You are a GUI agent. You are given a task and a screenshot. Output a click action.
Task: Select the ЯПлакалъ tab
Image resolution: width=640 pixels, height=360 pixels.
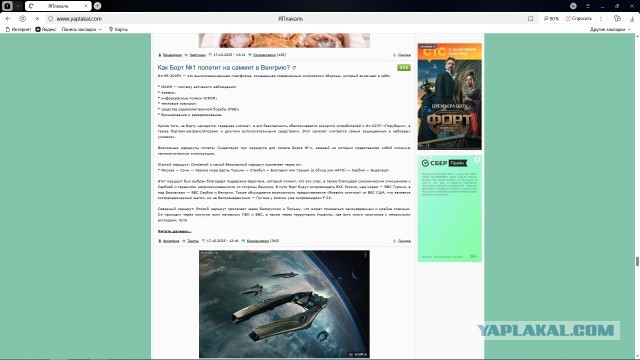58,6
